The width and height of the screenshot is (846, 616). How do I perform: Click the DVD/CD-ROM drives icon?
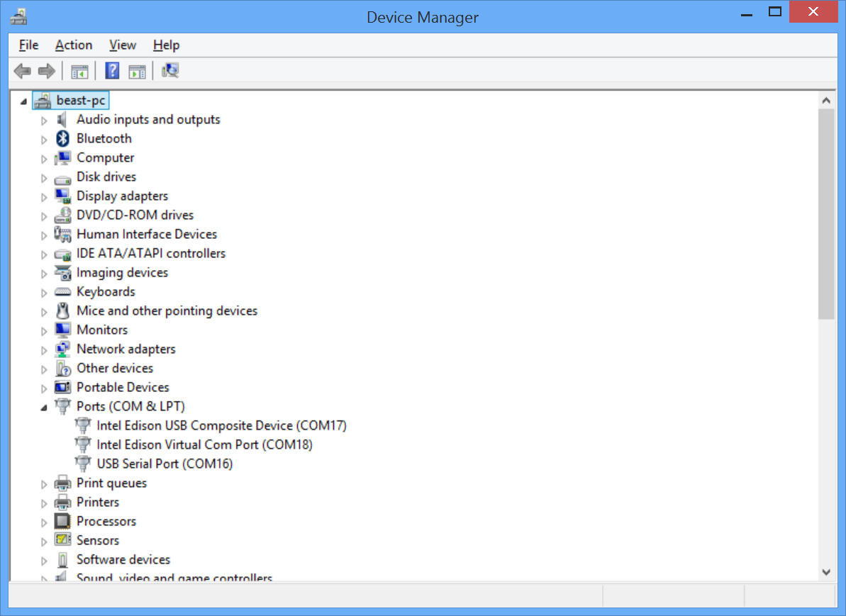click(x=62, y=215)
